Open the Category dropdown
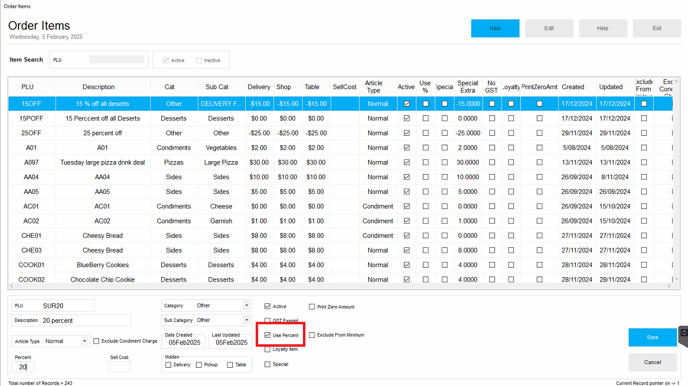The image size is (688, 386). [247, 305]
